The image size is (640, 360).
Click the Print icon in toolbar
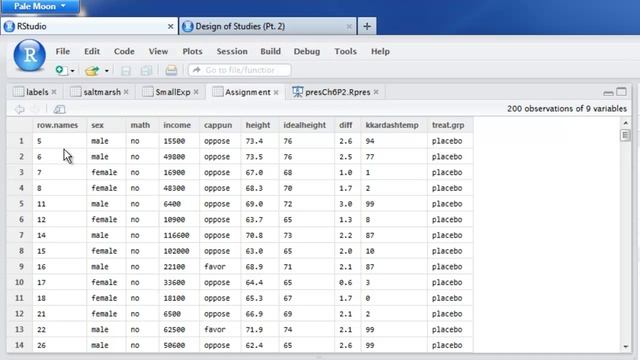click(171, 71)
